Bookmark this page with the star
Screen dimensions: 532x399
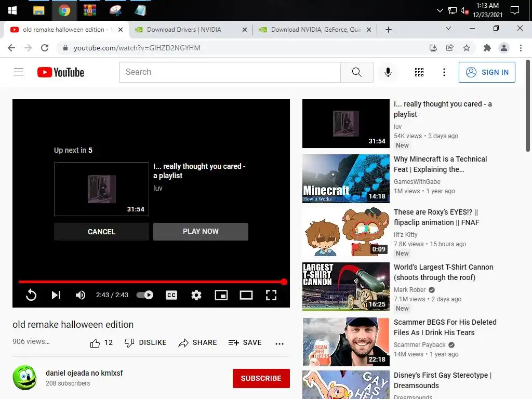click(x=467, y=48)
